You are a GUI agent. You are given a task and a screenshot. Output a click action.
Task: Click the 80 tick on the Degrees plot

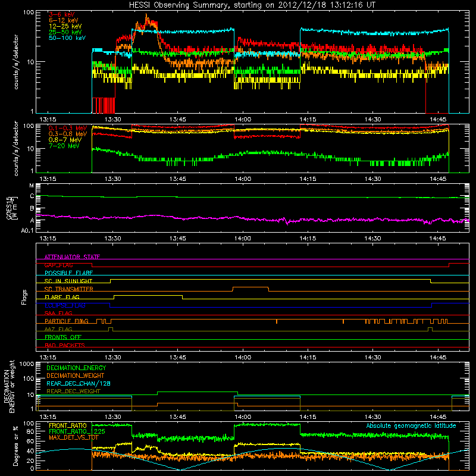tap(30, 431)
